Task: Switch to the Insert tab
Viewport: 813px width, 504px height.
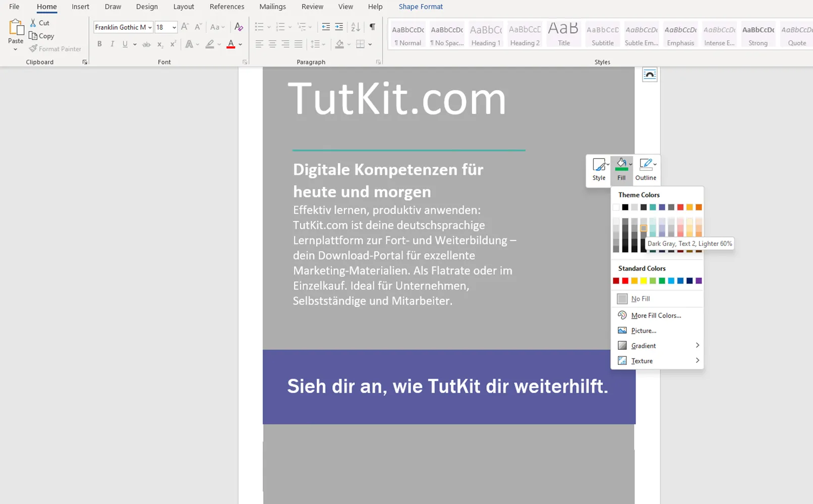Action: pos(80,7)
